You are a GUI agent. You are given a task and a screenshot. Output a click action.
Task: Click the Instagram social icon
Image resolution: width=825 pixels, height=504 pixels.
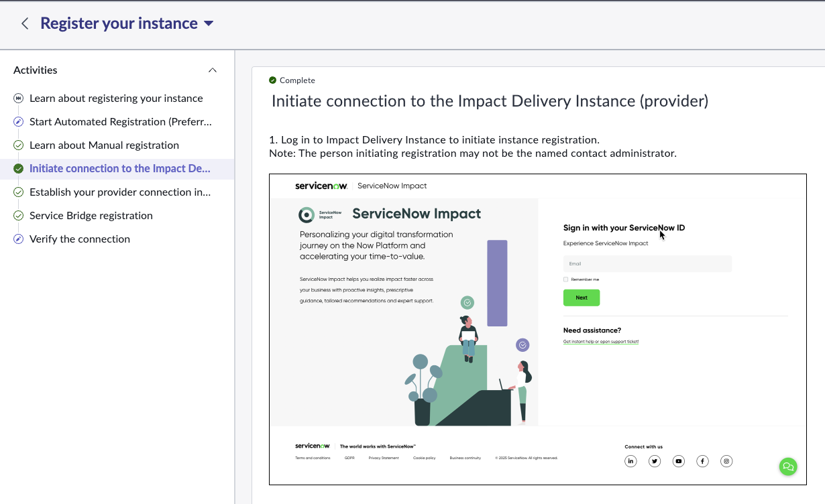[x=726, y=461]
